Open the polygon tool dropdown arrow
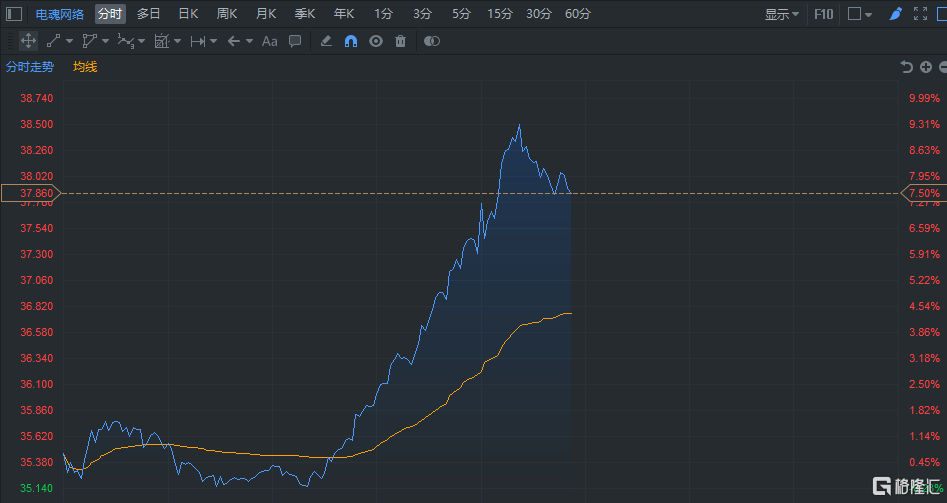 coord(106,41)
